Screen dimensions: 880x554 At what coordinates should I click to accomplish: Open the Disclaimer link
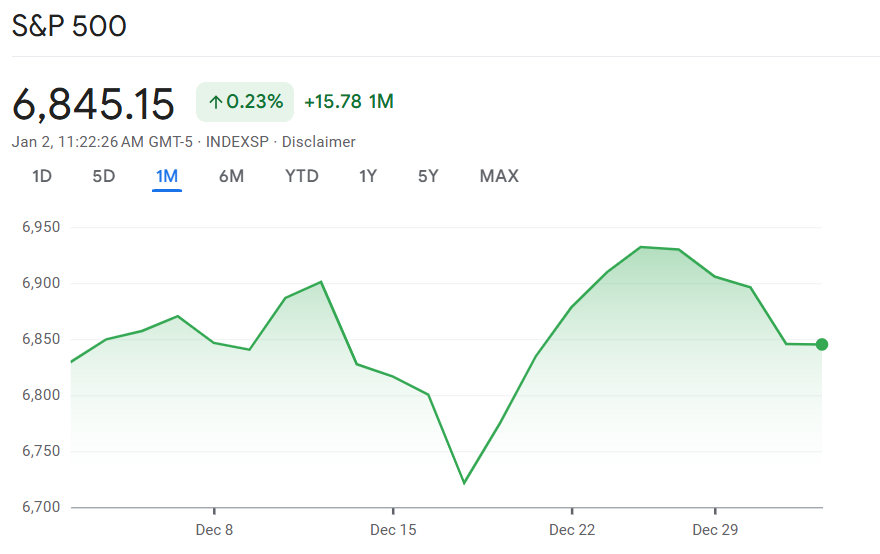click(318, 142)
